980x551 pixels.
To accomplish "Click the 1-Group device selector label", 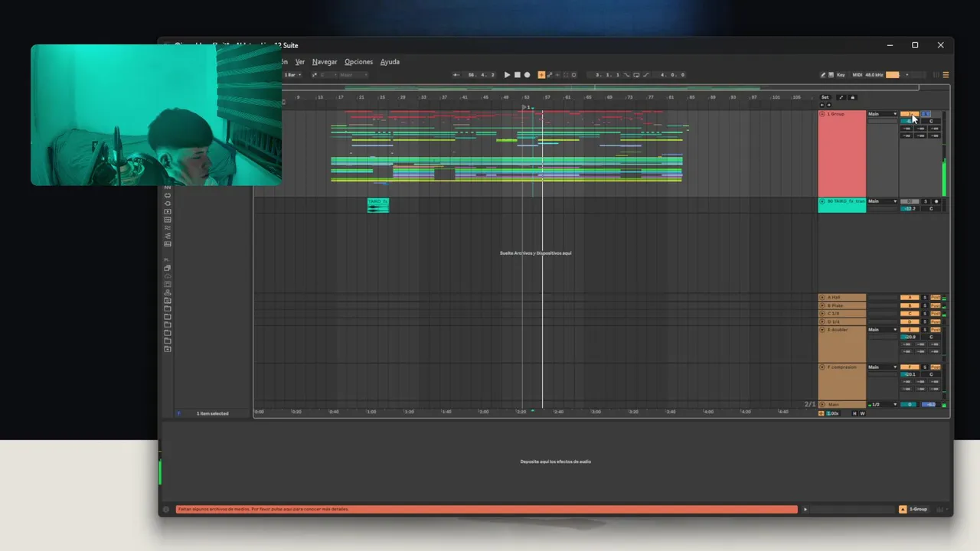I will click(x=918, y=509).
